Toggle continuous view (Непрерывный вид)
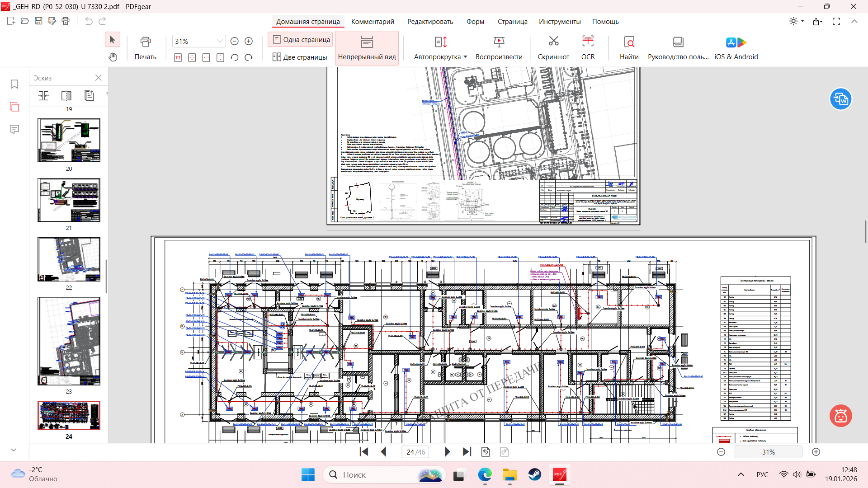This screenshot has width=868, height=488. 367,48
